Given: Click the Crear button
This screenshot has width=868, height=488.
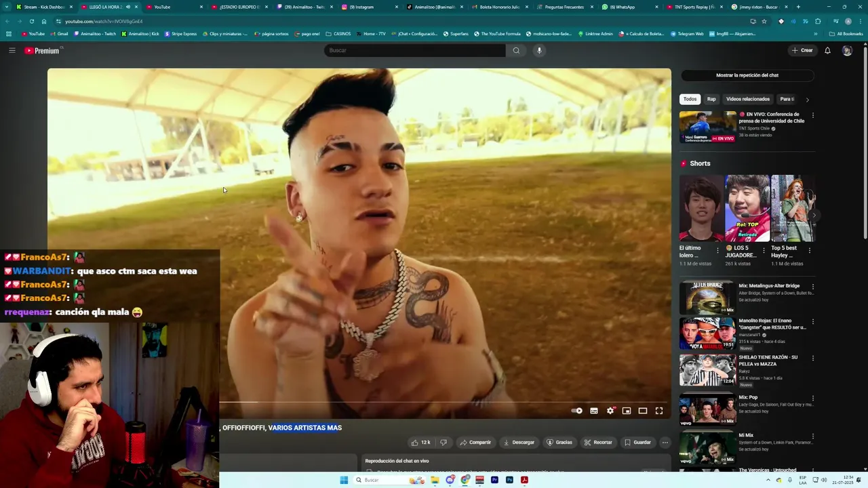Looking at the screenshot, I should pyautogui.click(x=802, y=50).
